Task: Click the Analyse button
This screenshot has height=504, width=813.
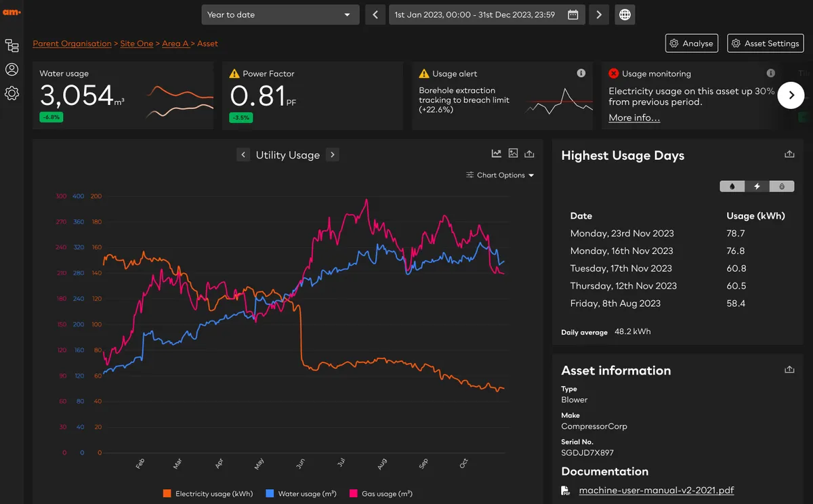Action: tap(691, 43)
